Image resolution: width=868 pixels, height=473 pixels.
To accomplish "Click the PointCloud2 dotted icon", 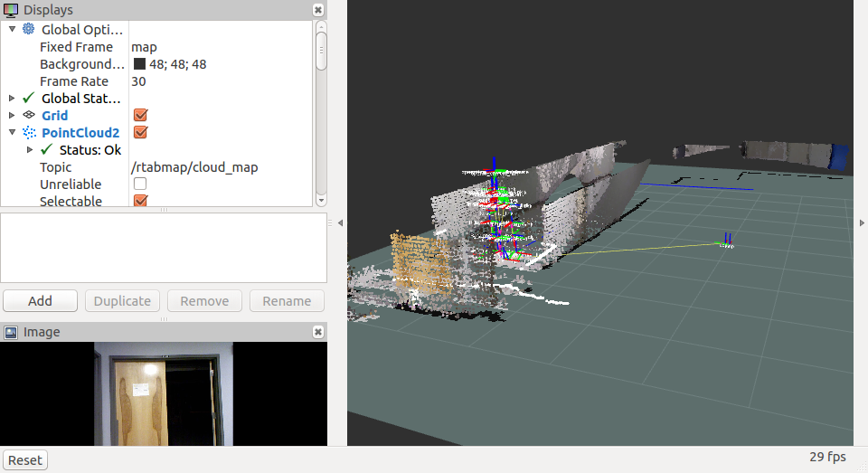I will click(x=29, y=133).
